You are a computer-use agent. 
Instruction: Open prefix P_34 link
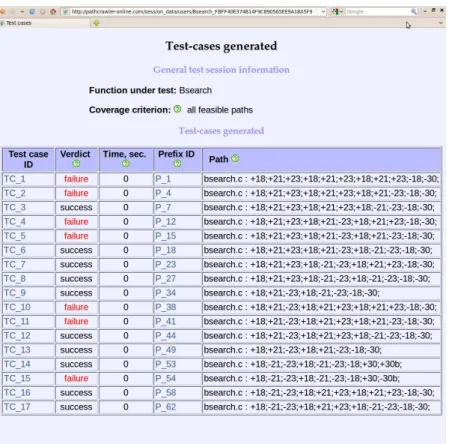point(165,293)
